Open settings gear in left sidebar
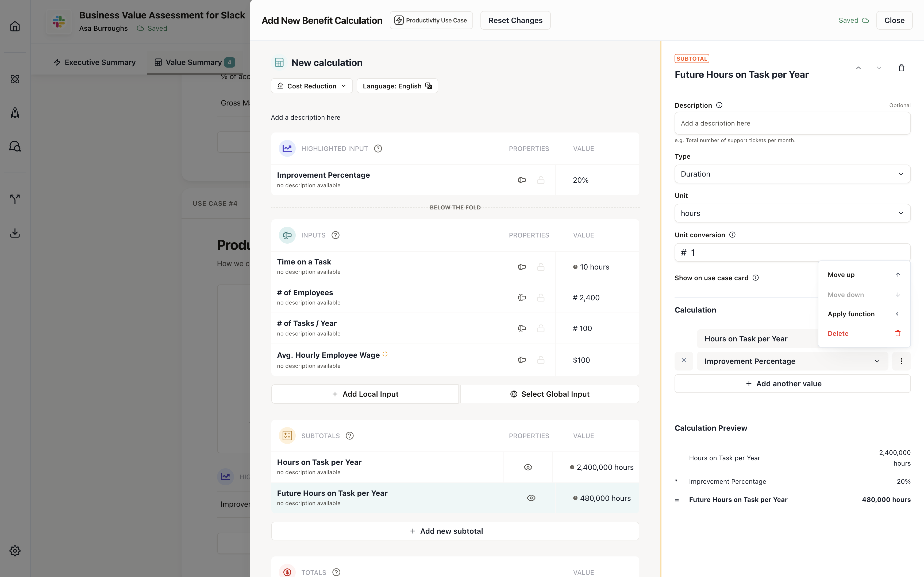924x577 pixels. (15, 550)
